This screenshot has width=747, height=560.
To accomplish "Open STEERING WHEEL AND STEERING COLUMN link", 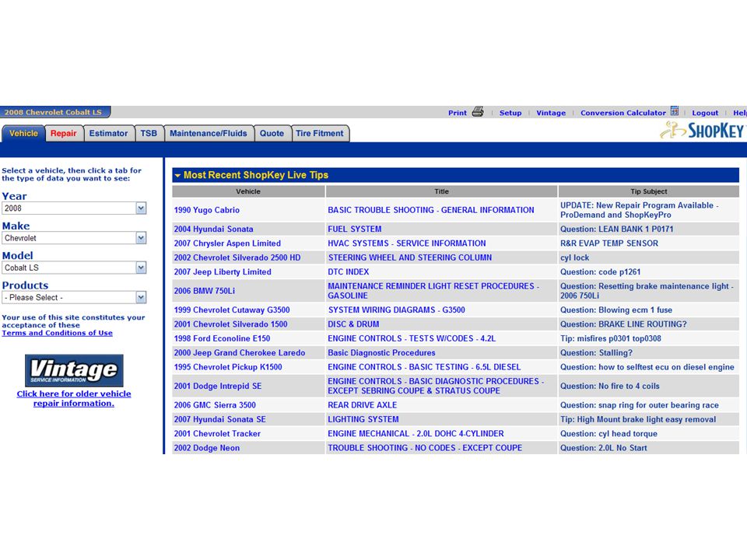I will click(410, 257).
